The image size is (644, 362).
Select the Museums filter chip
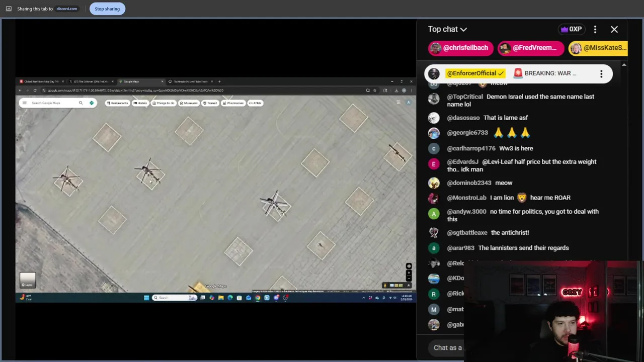pos(189,103)
